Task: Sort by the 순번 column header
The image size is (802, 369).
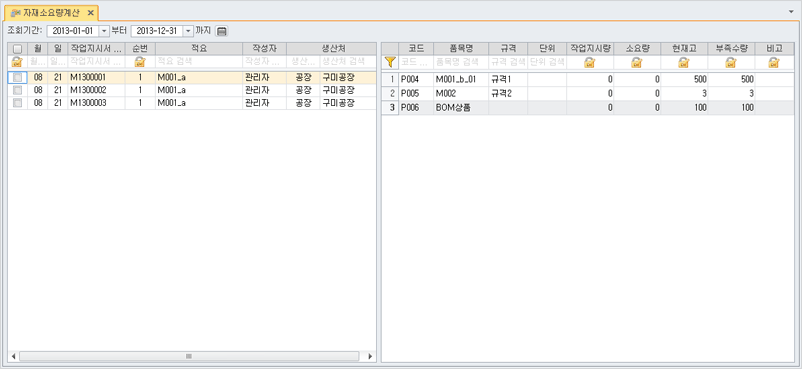Action: click(x=140, y=49)
